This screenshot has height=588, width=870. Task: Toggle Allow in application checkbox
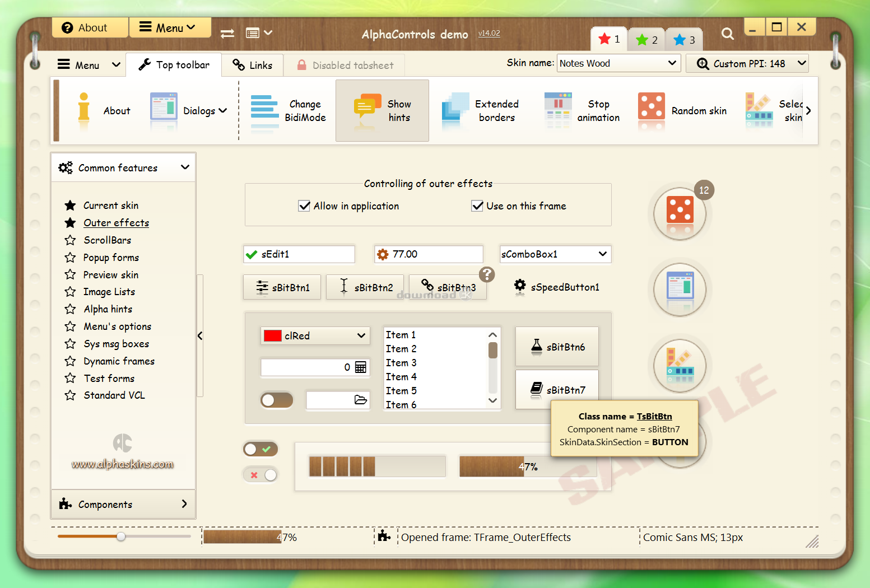pyautogui.click(x=304, y=206)
